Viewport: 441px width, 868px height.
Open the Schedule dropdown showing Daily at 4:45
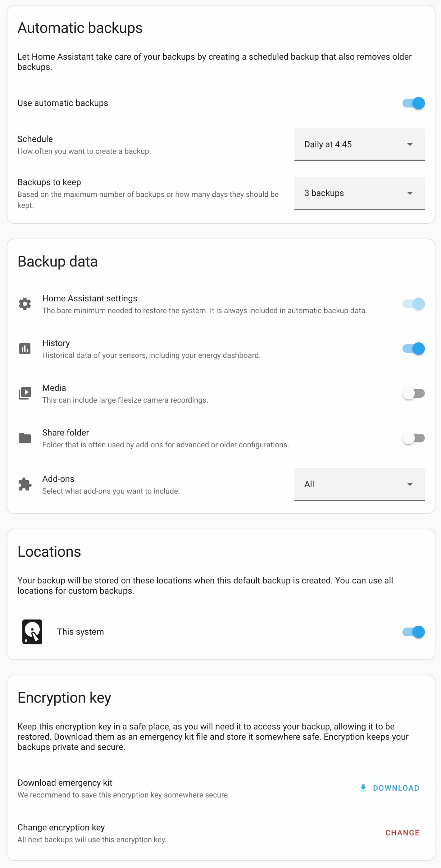point(359,144)
